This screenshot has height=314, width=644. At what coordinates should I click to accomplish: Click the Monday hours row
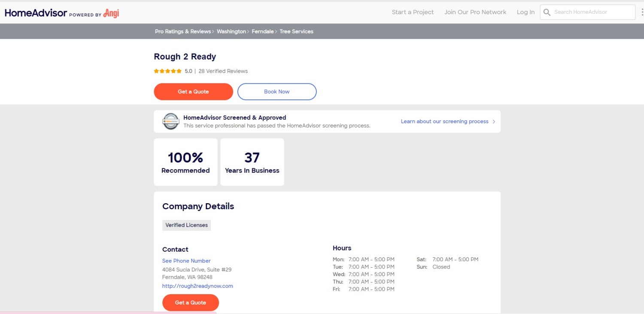363,259
